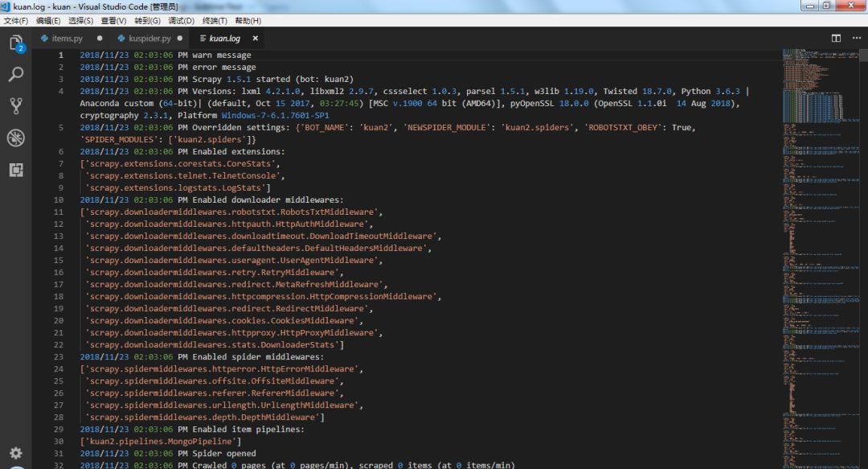Image resolution: width=868 pixels, height=469 pixels.
Task: Click the unsaved dot on kuspider.py tab
Action: pyautogui.click(x=179, y=39)
